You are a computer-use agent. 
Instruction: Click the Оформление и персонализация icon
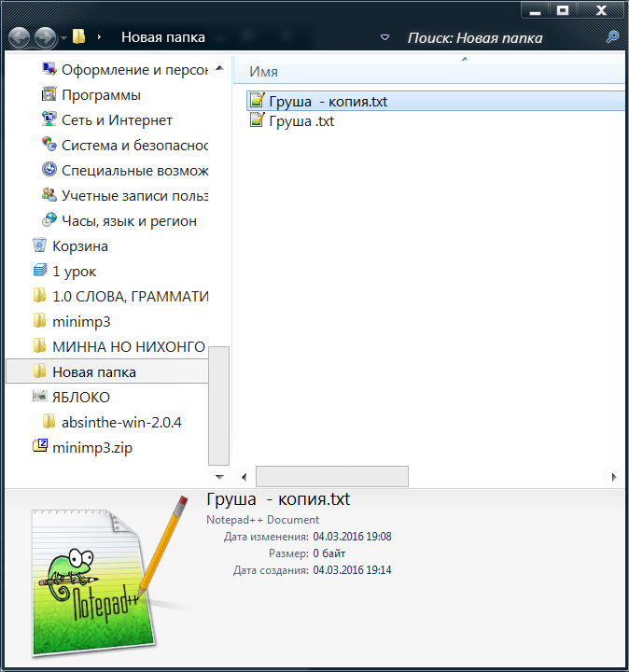click(49, 69)
